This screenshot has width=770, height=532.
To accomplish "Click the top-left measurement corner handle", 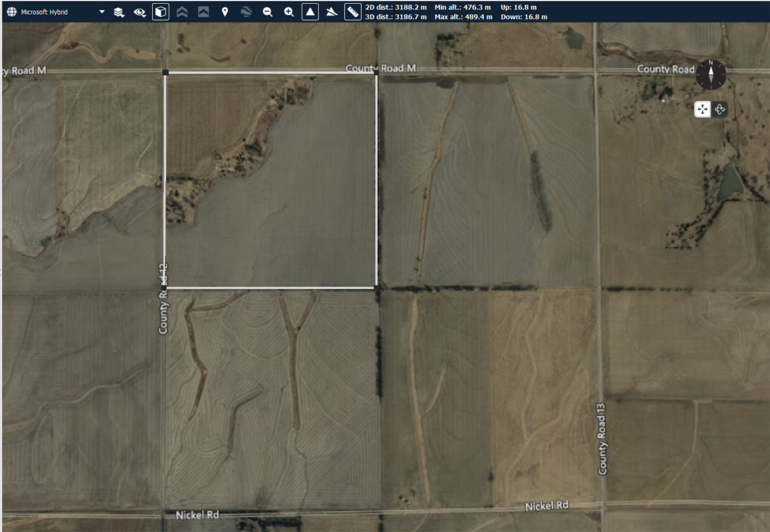I will [x=166, y=73].
